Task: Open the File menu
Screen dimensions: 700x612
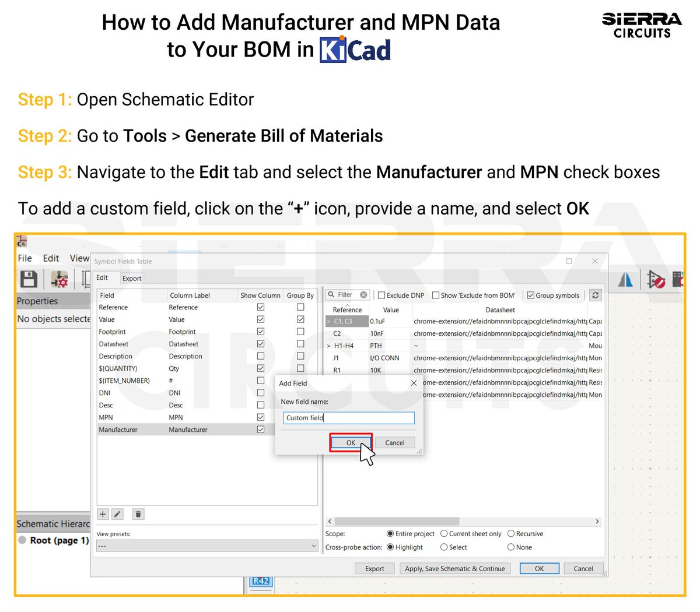Action: [24, 258]
